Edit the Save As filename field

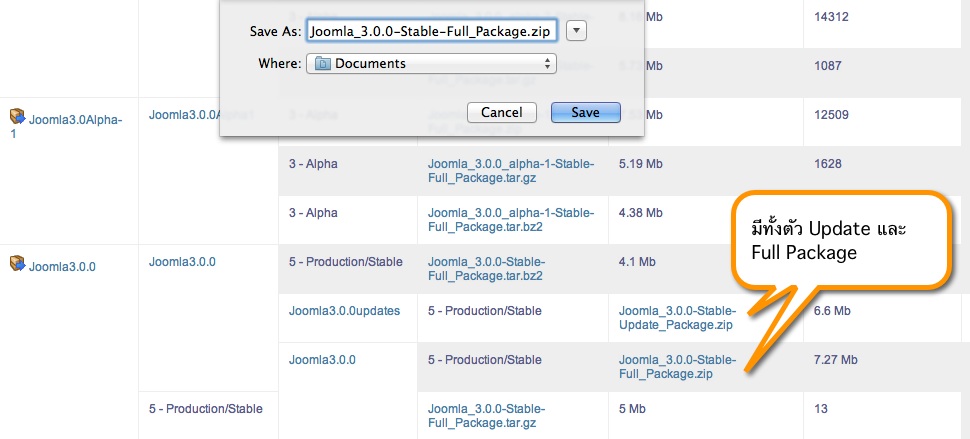click(x=432, y=31)
